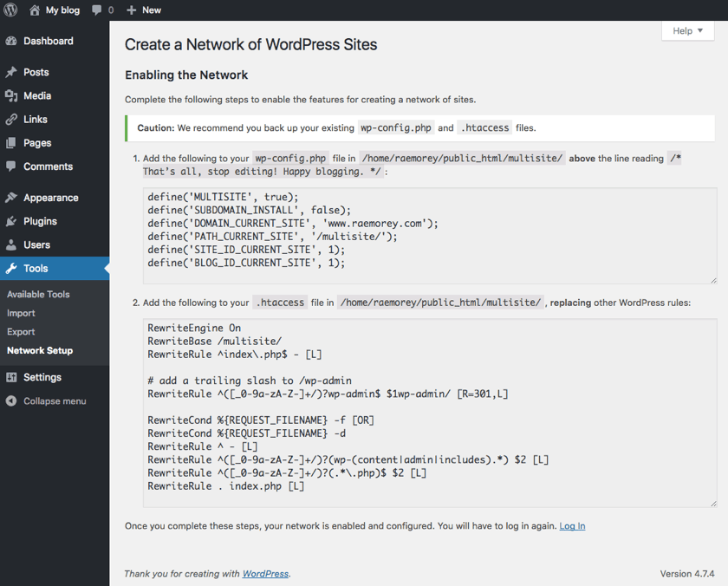The width and height of the screenshot is (728, 586).
Task: Click the Pages document icon
Action: coord(11,143)
